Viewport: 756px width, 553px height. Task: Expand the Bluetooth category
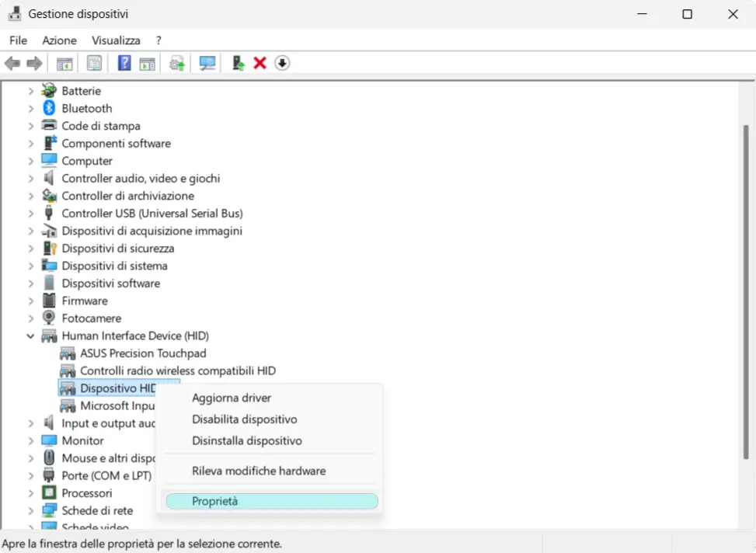pos(31,108)
